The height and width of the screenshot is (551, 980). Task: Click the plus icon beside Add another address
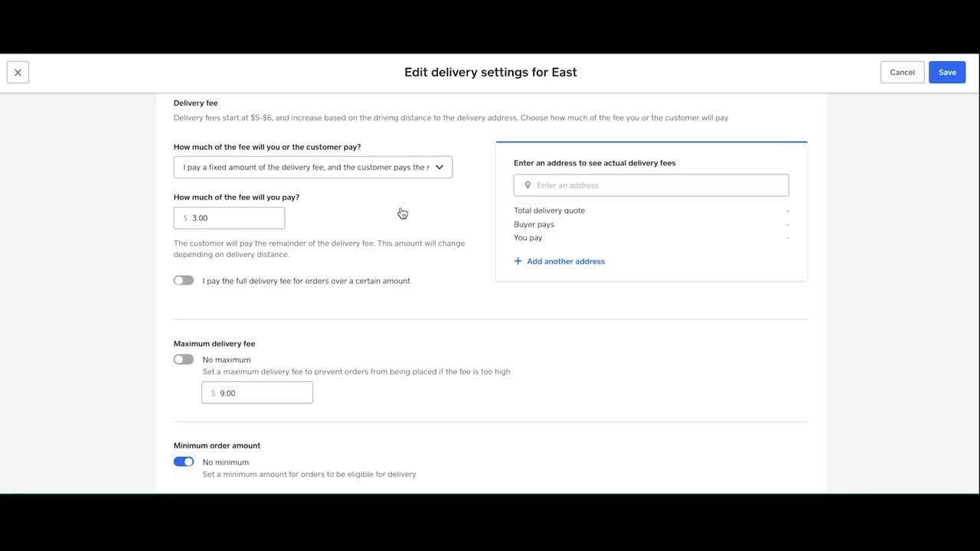click(518, 262)
